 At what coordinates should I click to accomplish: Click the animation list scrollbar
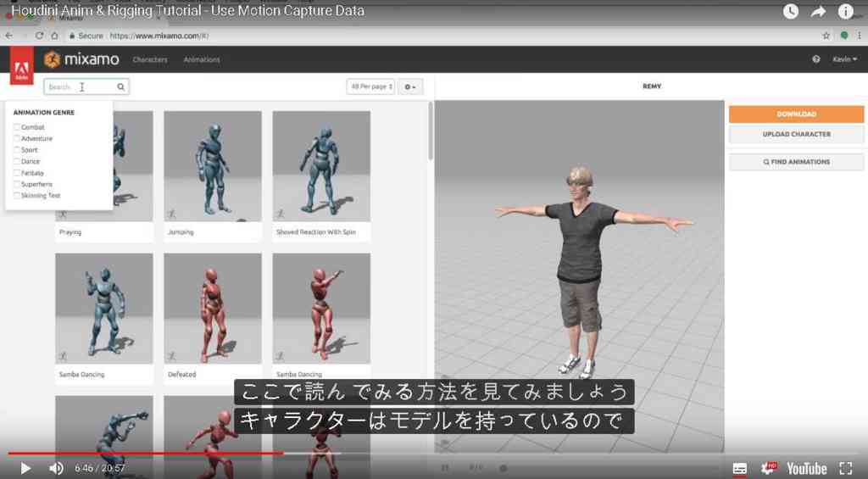pos(430,133)
